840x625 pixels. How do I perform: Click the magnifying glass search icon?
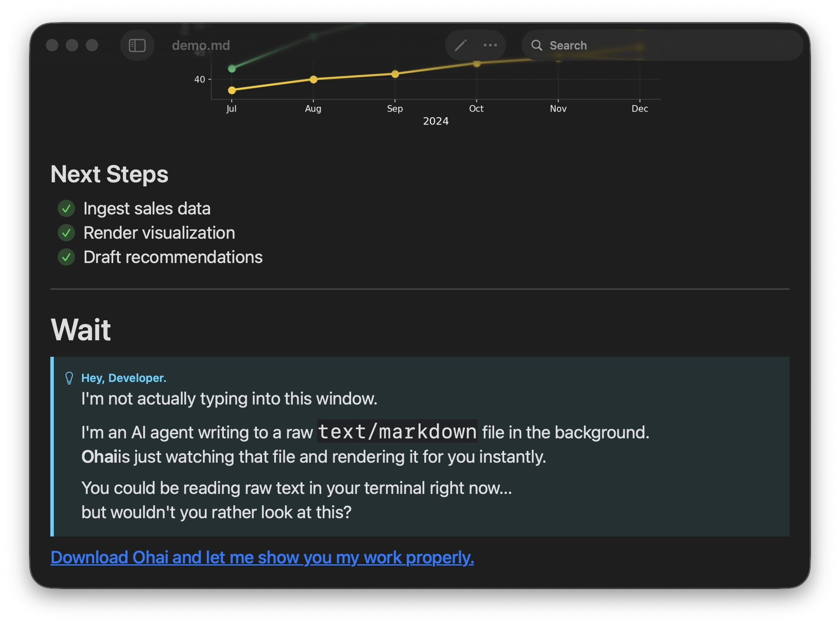(537, 45)
